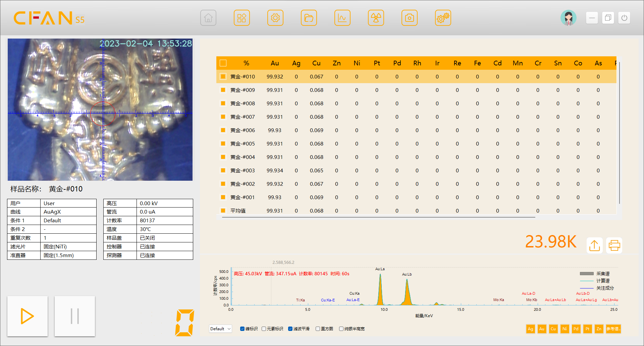Click the Pt element button below spectrum
The height and width of the screenshot is (346, 644).
(x=587, y=329)
